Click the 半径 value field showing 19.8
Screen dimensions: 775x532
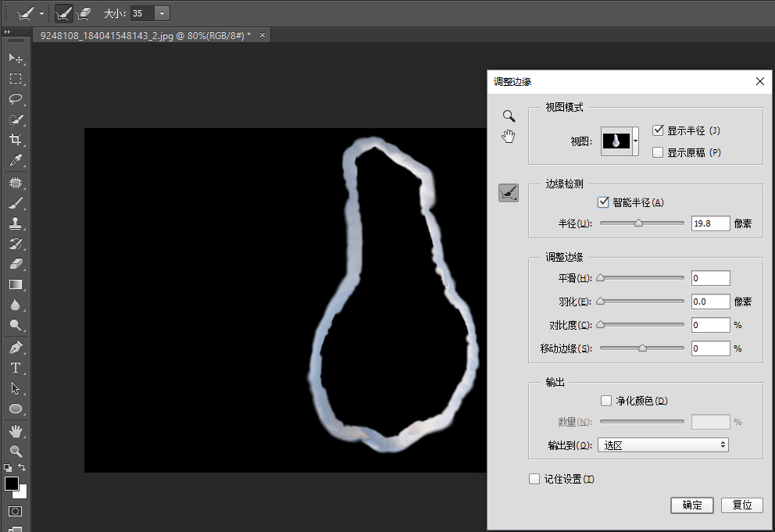click(710, 223)
